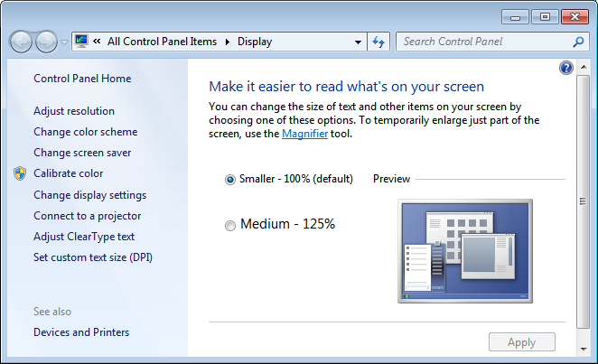
Task: Open the address bar history dropdown
Action: [x=358, y=42]
